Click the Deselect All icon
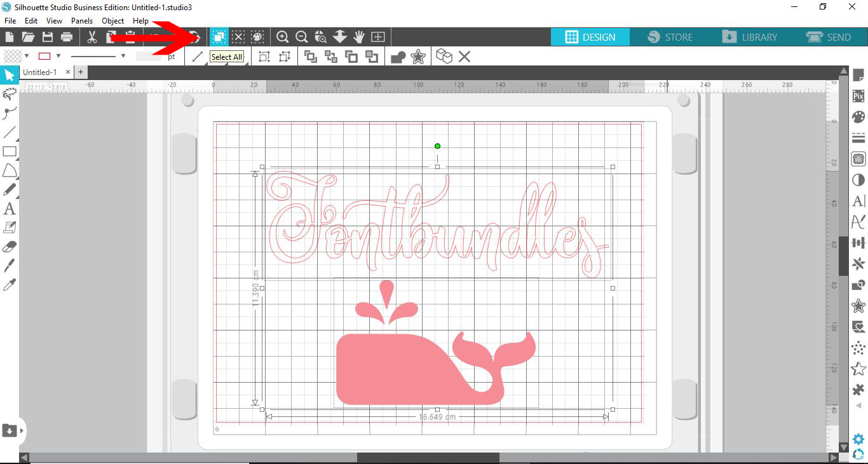Screen dimensions: 868x464 click(238, 37)
